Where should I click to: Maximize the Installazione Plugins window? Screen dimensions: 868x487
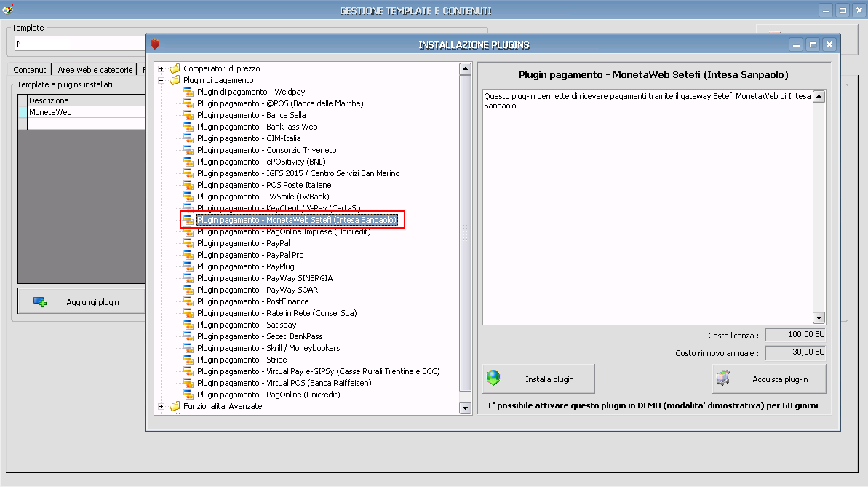pos(813,45)
